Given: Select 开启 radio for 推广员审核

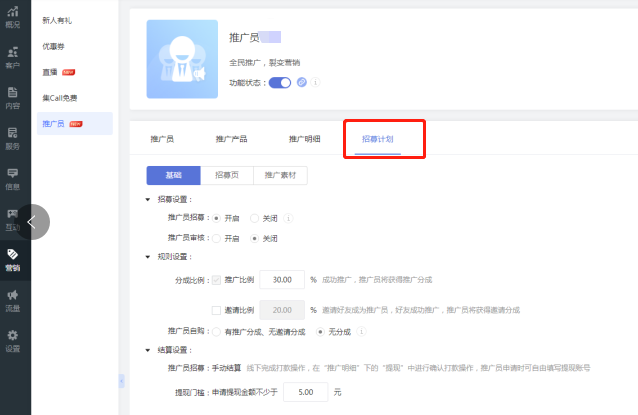Looking at the screenshot, I should click(x=217, y=238).
